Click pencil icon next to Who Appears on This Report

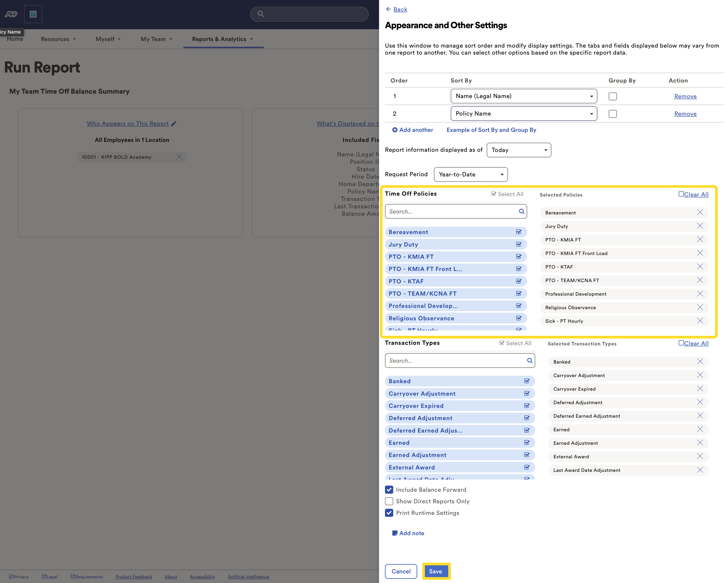(174, 124)
